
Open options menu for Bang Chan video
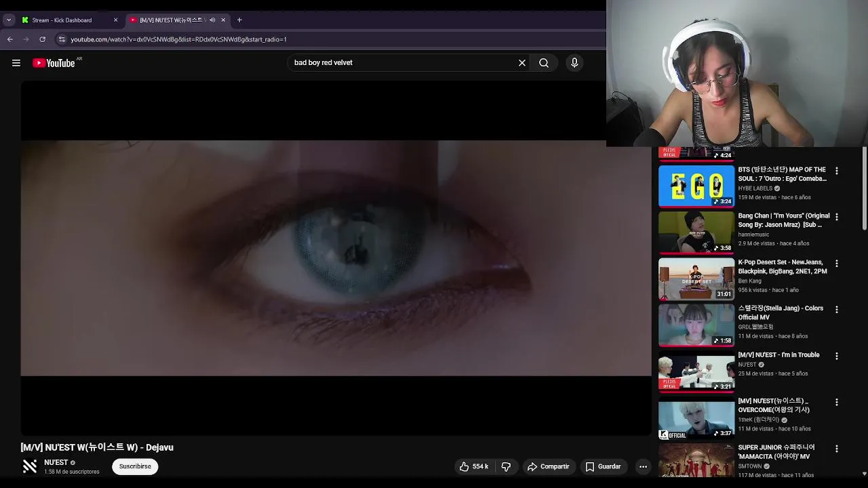tap(836, 217)
